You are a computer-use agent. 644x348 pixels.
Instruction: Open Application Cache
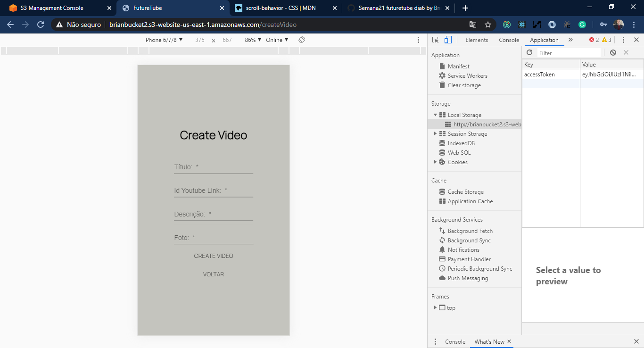click(x=466, y=201)
